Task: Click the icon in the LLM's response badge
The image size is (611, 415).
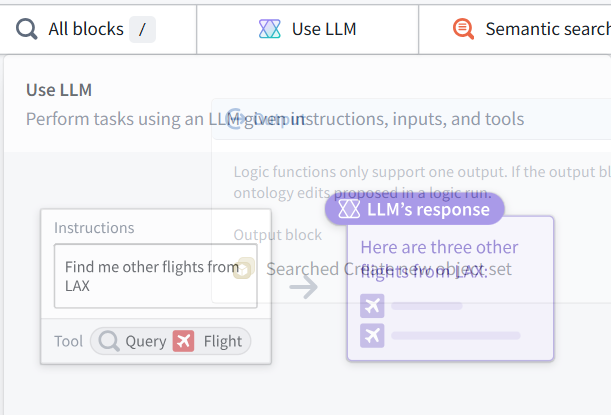Action: tap(349, 209)
